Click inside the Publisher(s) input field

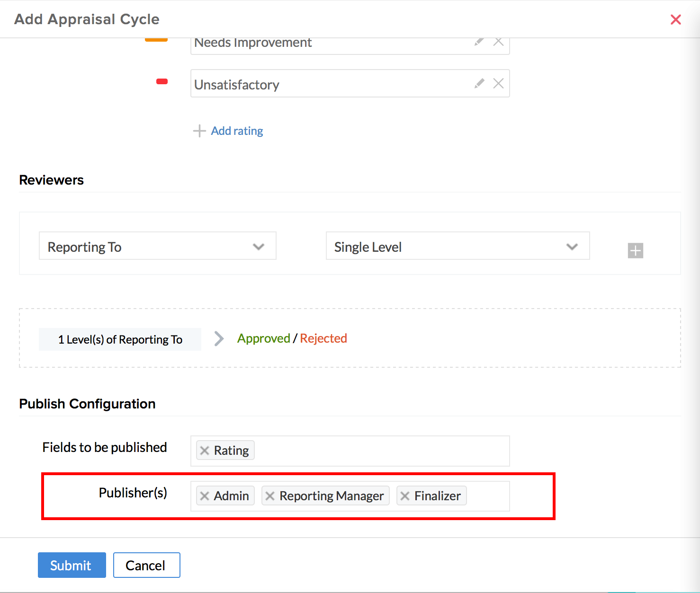487,496
